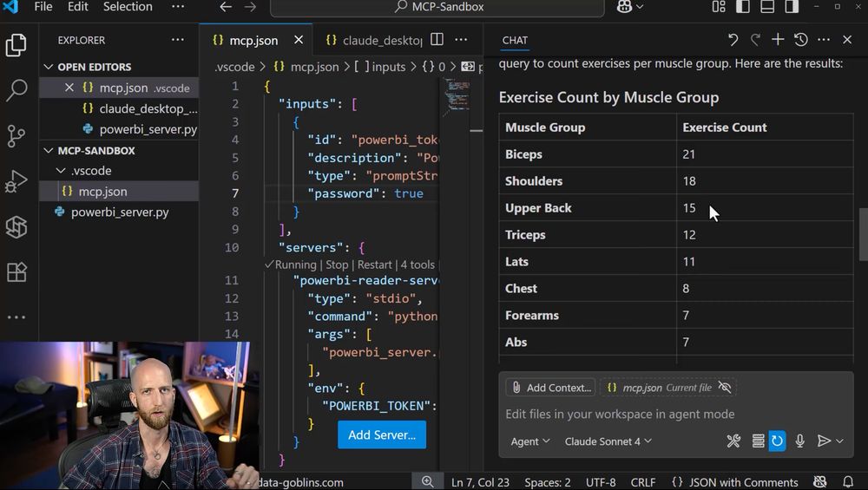The image size is (868, 490).
Task: Click the chat panel scrollbar thumb
Action: coord(863,234)
